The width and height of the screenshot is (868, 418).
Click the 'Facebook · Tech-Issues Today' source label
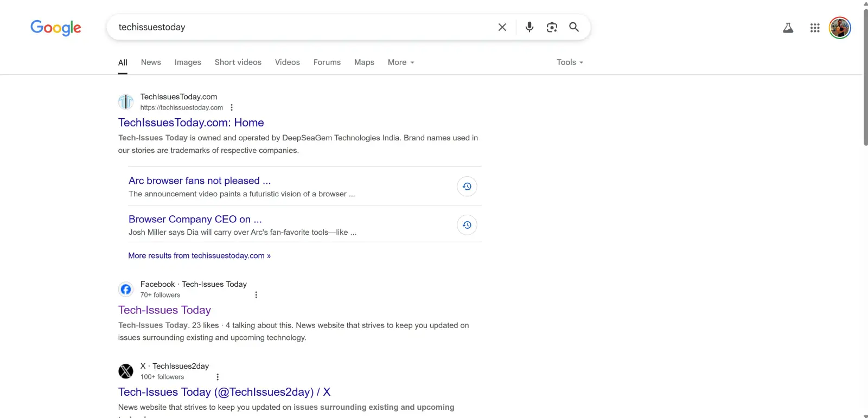(194, 284)
